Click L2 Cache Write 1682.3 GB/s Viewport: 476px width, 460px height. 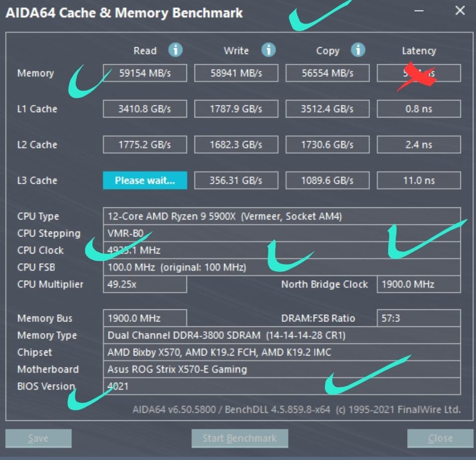click(236, 145)
